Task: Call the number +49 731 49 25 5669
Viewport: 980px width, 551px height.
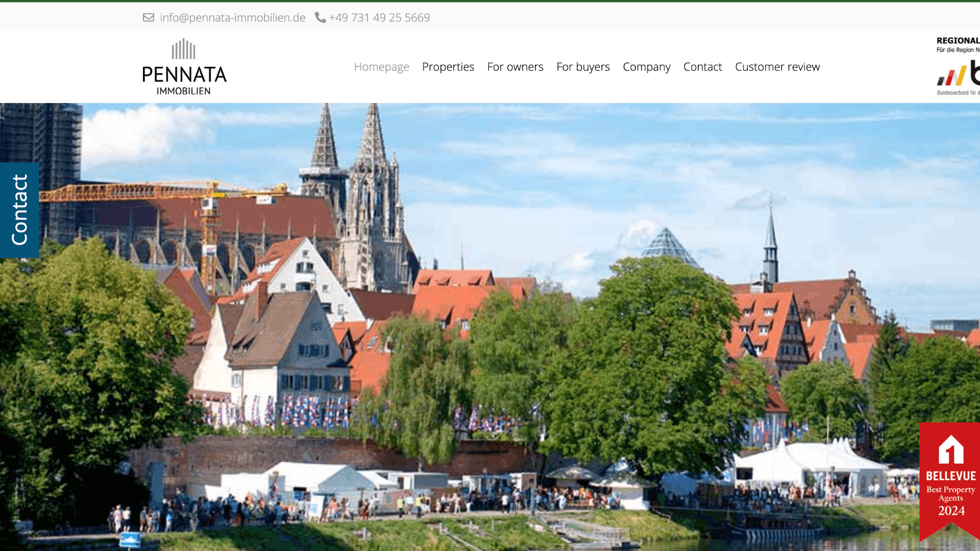Action: coord(379,17)
